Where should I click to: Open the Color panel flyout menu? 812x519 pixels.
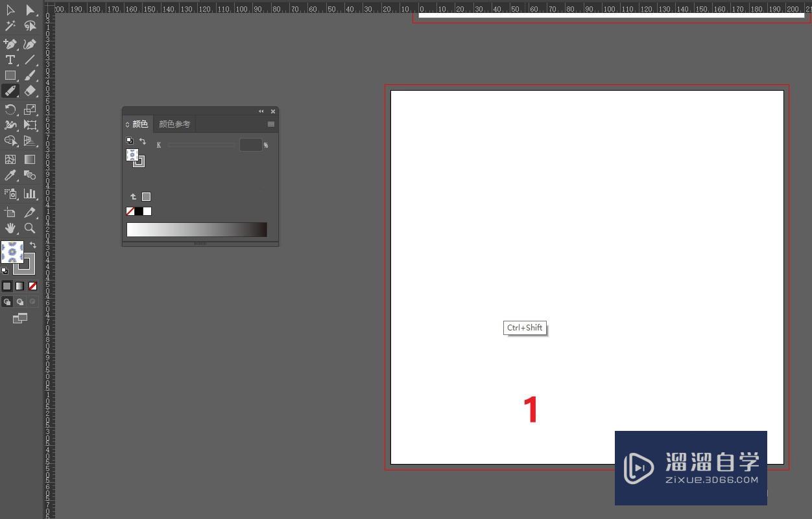[x=271, y=124]
